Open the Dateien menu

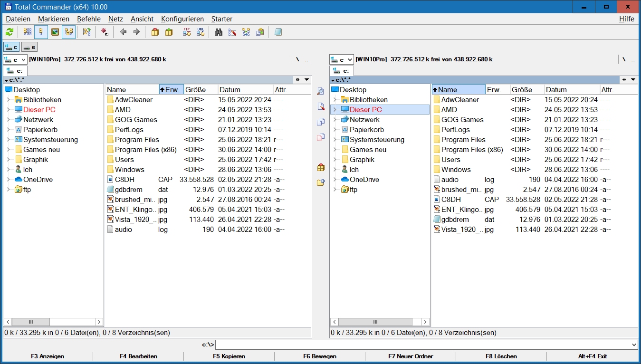click(18, 19)
